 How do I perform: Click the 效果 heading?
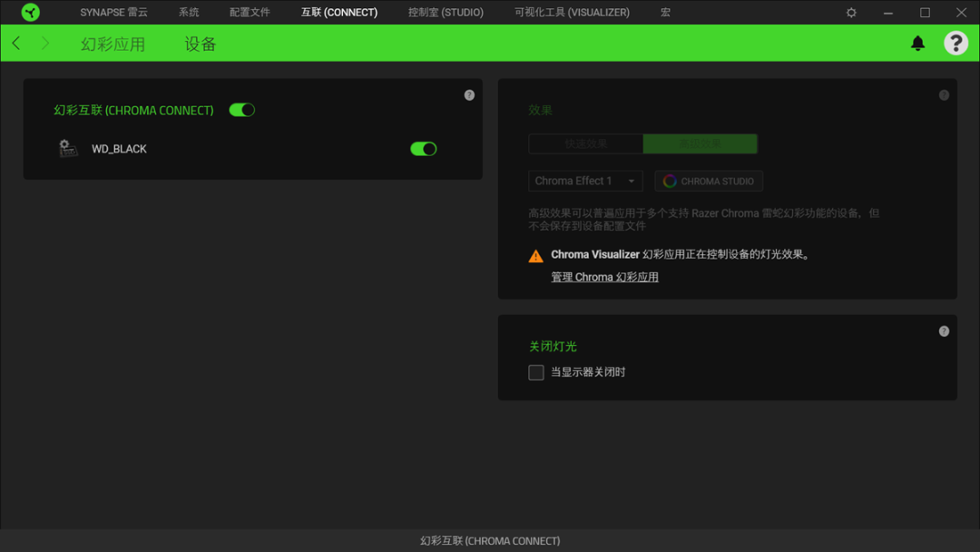540,110
